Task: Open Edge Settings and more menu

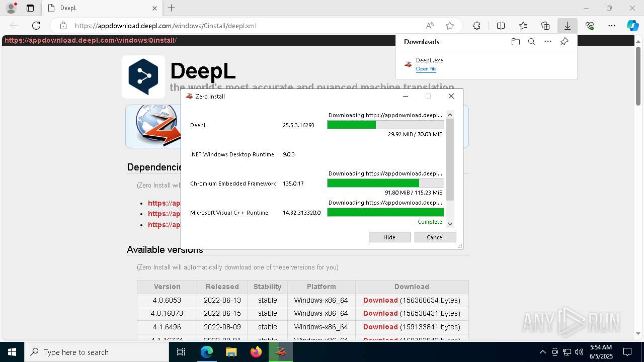Action: click(x=612, y=26)
